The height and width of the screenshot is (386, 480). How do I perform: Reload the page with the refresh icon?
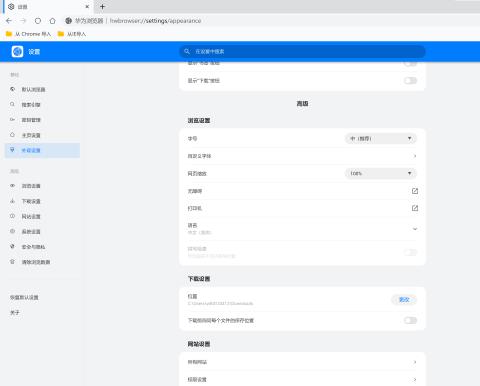pos(38,21)
